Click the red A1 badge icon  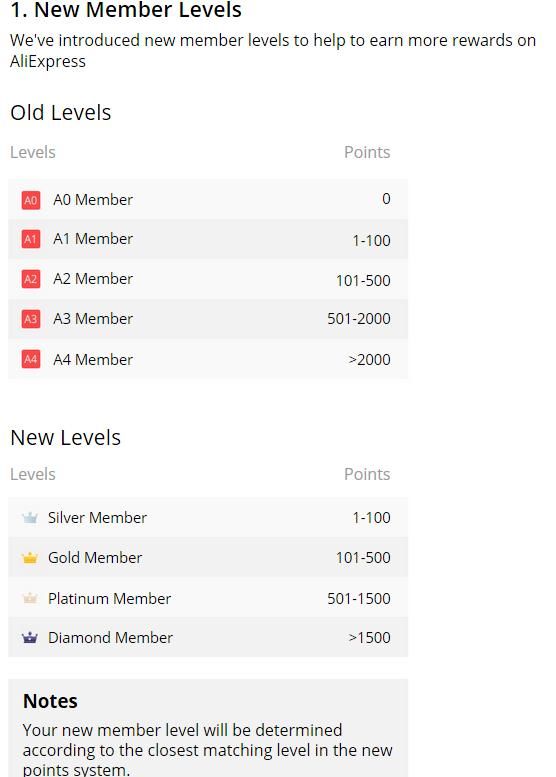[x=31, y=239]
